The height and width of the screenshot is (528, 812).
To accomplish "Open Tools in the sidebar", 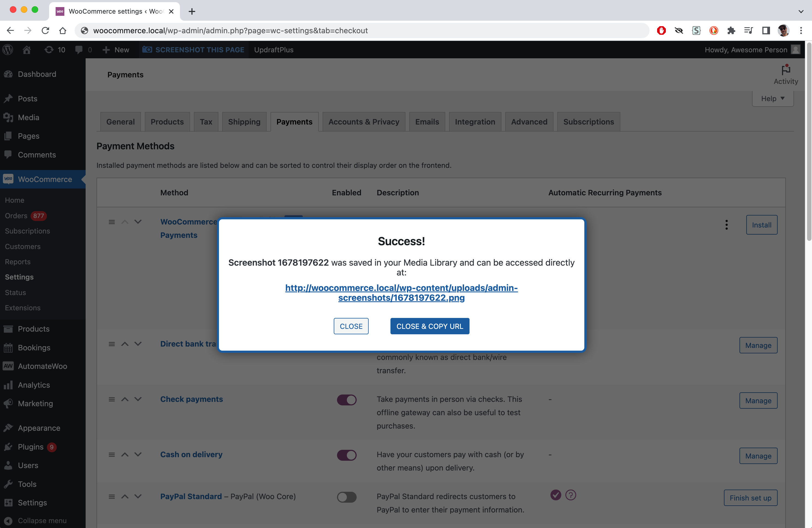I will tap(27, 484).
